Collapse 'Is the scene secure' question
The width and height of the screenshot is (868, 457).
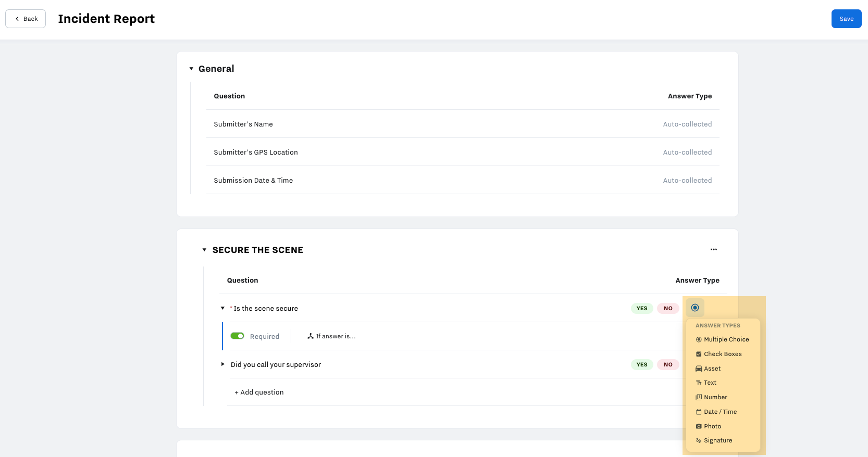click(x=223, y=308)
